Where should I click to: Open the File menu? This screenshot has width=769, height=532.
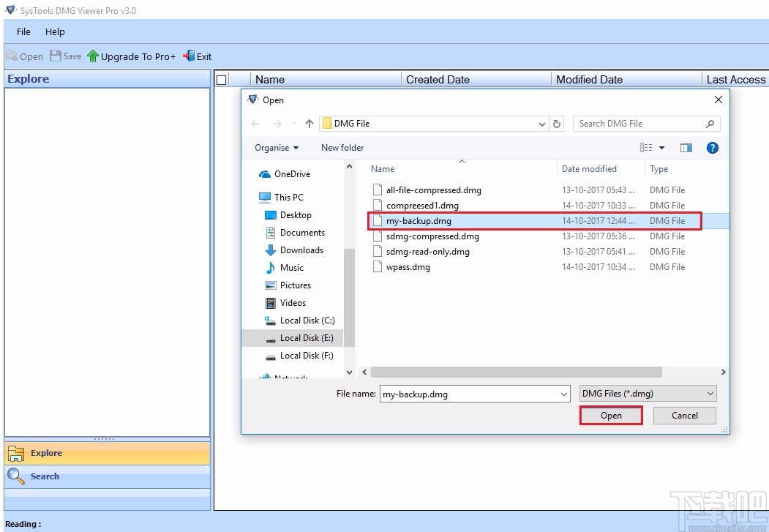tap(23, 31)
